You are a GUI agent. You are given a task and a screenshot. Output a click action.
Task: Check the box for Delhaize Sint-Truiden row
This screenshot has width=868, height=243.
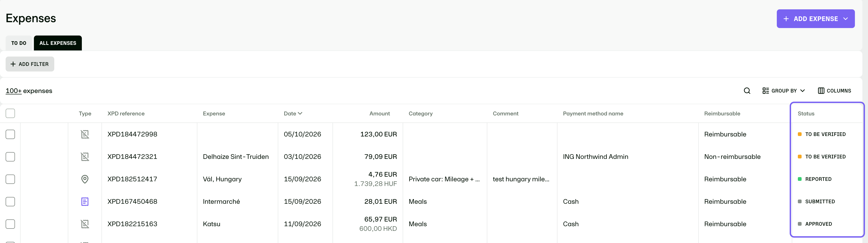coord(11,157)
